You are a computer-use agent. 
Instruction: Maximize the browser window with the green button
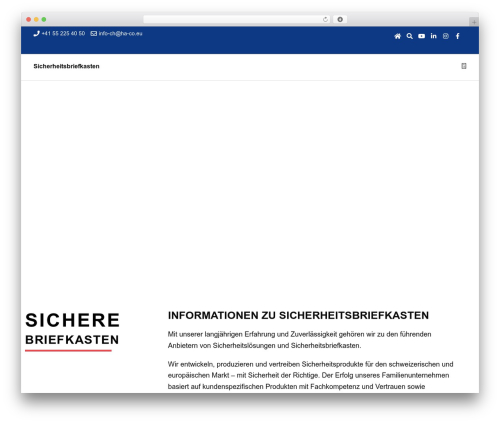44,19
